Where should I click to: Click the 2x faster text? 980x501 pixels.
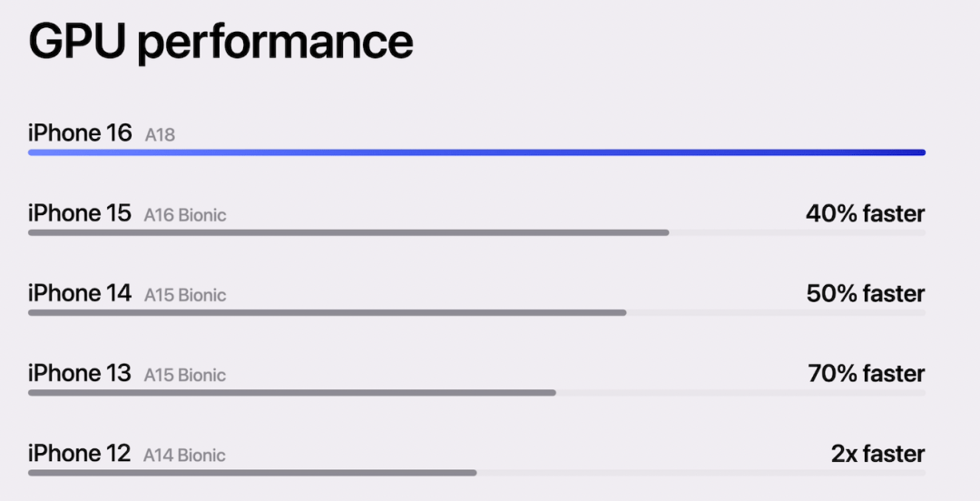pos(877,454)
